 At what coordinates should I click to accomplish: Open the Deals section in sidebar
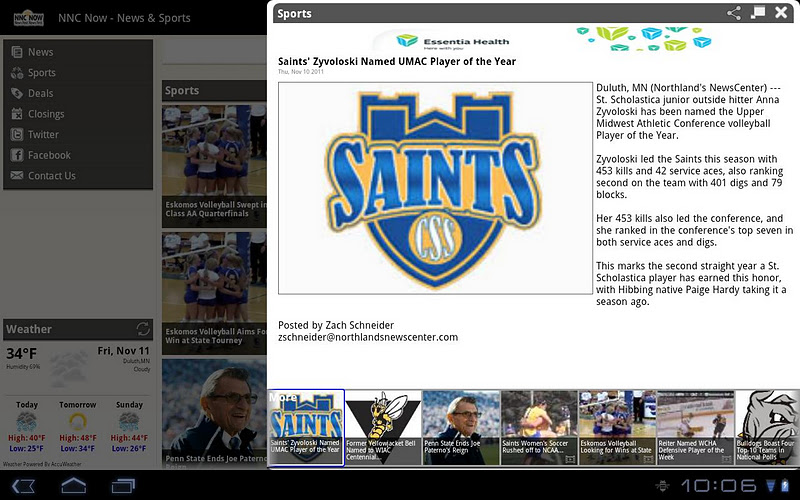pos(78,93)
